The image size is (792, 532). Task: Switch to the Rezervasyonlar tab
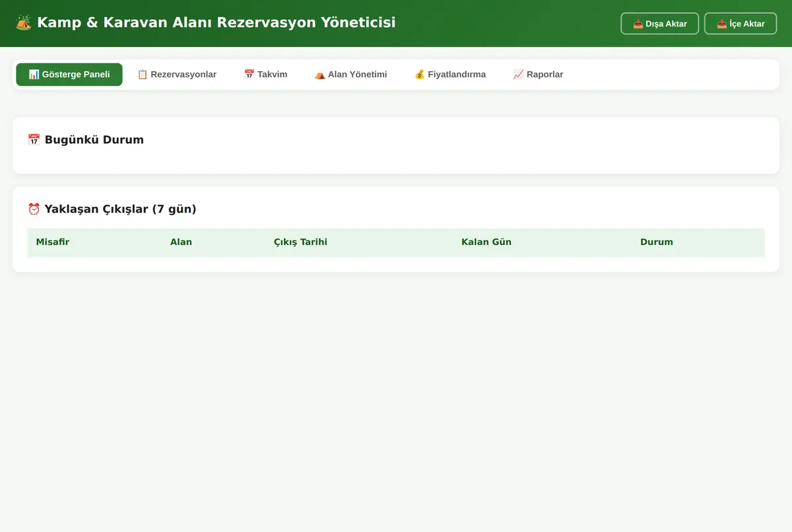177,75
